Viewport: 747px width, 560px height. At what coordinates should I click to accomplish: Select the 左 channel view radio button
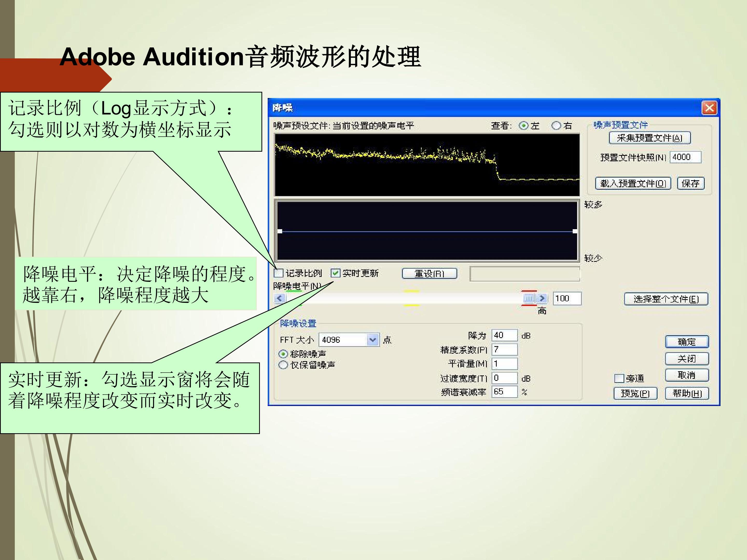pyautogui.click(x=523, y=126)
